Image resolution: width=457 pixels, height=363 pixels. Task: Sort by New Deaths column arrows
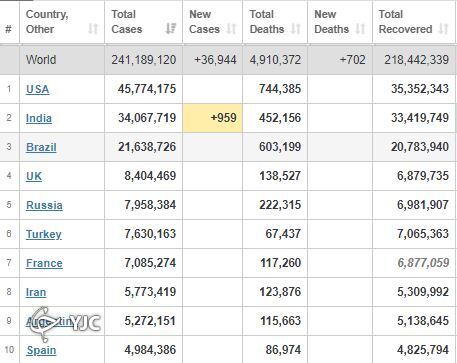(x=360, y=29)
